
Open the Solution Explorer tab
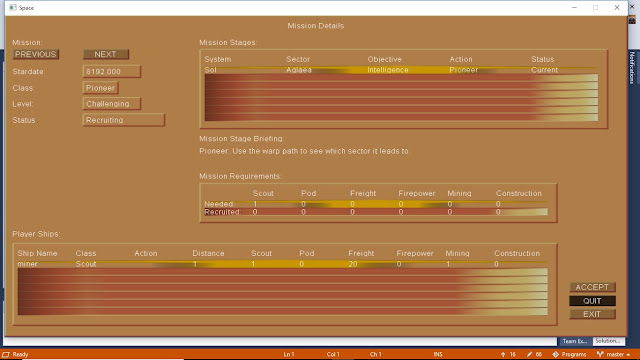click(608, 341)
